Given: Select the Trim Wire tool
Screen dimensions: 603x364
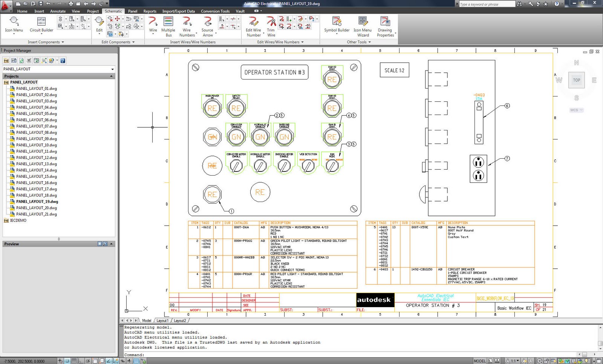Looking at the screenshot, I should point(271,25).
